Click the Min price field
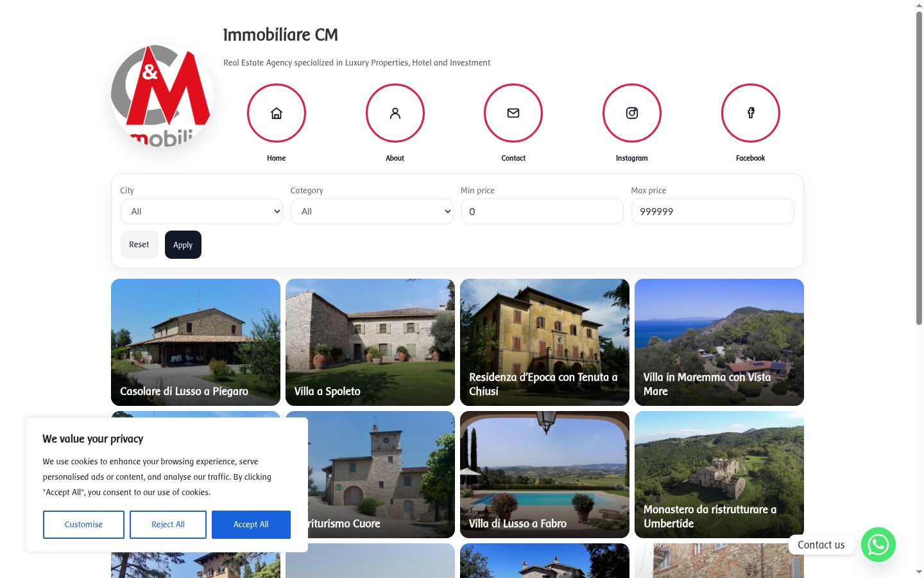The height and width of the screenshot is (578, 924). [542, 211]
